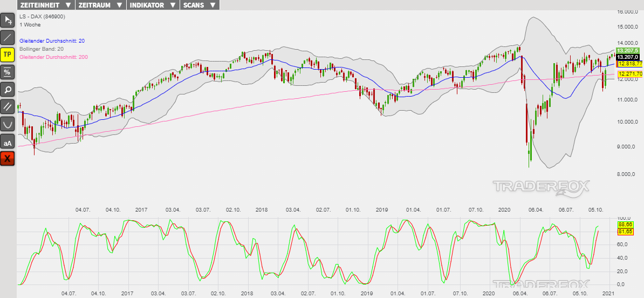The height and width of the screenshot is (298, 644).
Task: Click the '1 Woche' timeframe label
Action: [x=30, y=25]
